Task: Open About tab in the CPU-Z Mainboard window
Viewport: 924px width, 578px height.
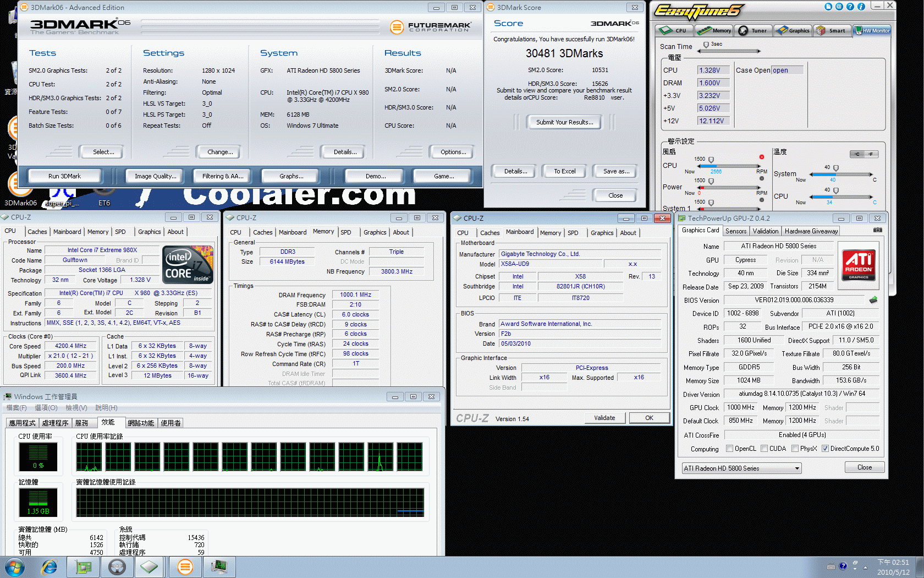Action: pyautogui.click(x=628, y=233)
